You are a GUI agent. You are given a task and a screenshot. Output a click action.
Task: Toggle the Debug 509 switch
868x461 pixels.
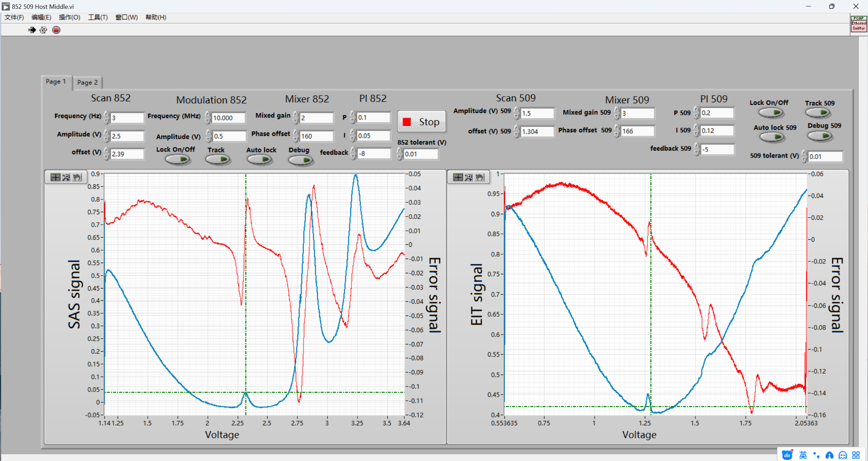819,136
